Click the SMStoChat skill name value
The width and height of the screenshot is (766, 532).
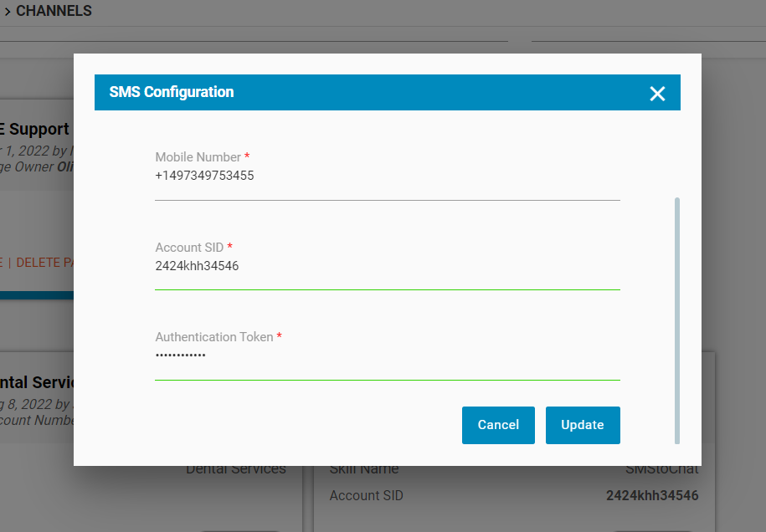coord(661,470)
